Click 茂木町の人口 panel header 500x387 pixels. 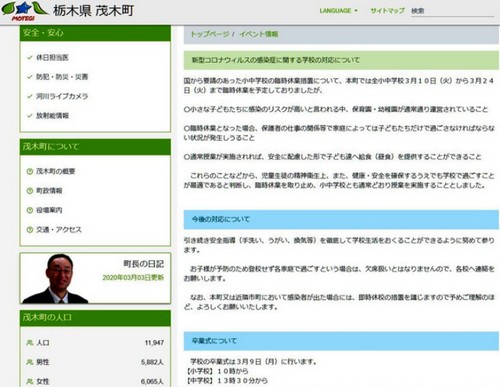click(x=95, y=318)
